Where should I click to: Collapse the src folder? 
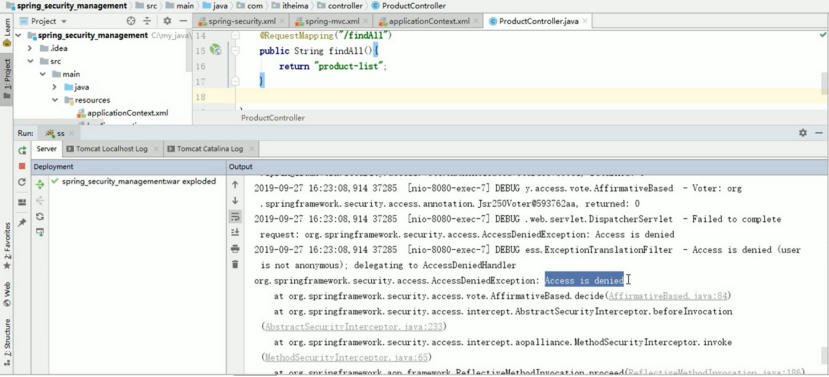(x=31, y=61)
